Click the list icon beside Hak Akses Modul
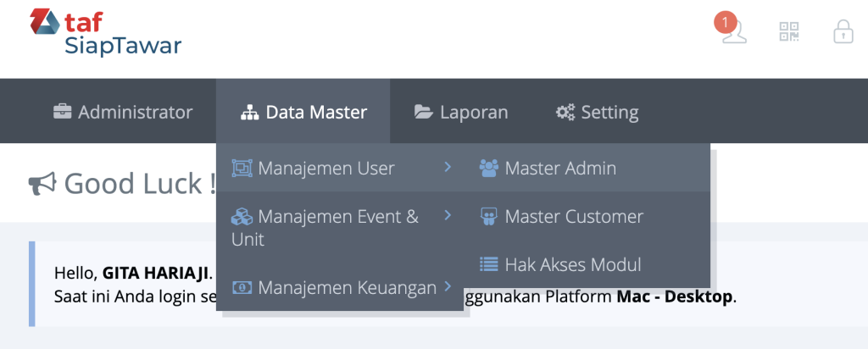The width and height of the screenshot is (868, 349). 488,263
